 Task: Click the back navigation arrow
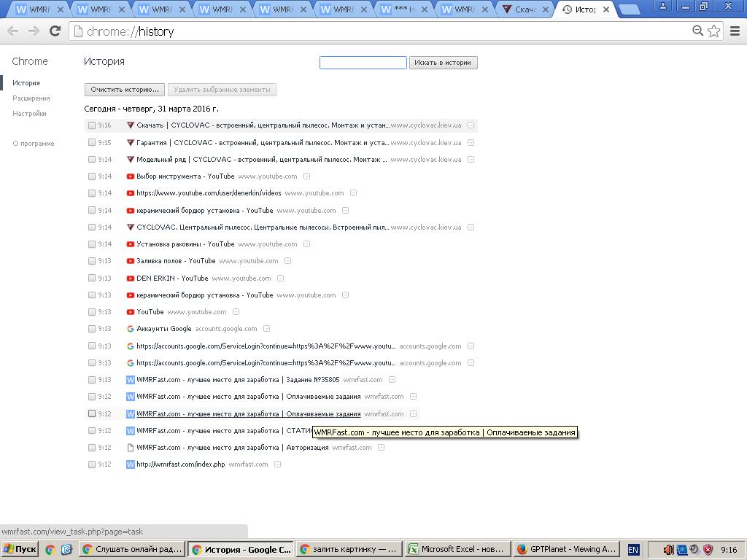[x=13, y=31]
